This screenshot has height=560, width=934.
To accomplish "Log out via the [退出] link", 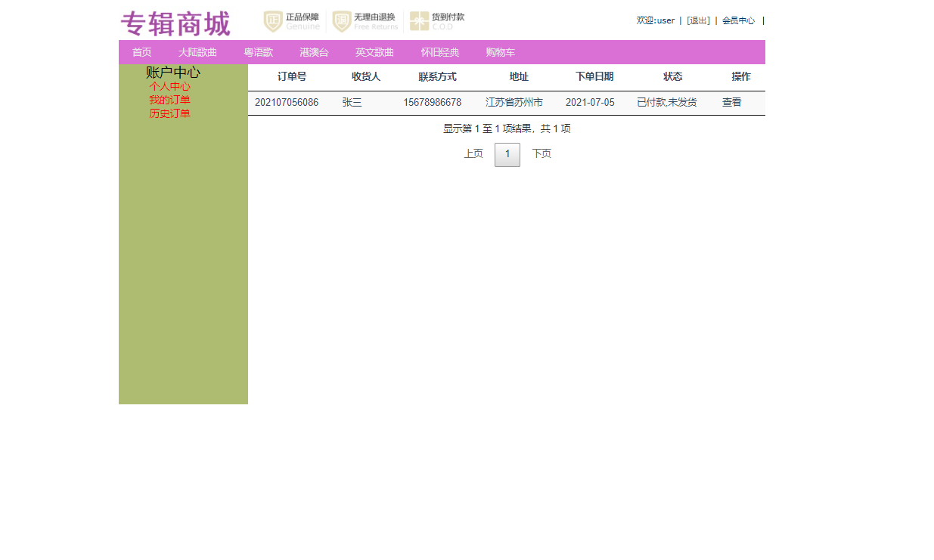I will tap(697, 20).
